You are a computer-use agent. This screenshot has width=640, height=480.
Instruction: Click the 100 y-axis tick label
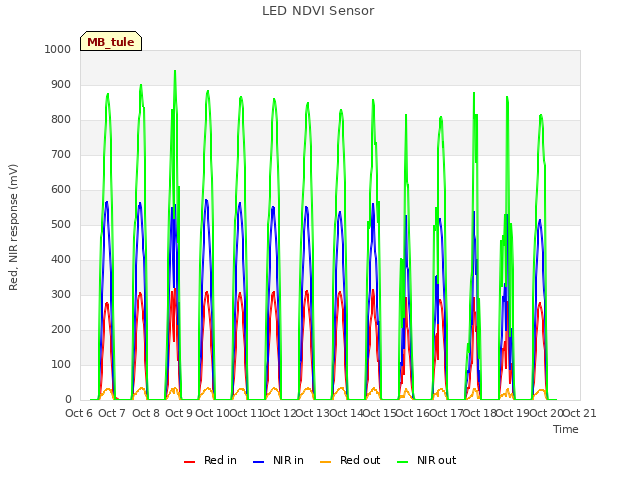tap(61, 364)
